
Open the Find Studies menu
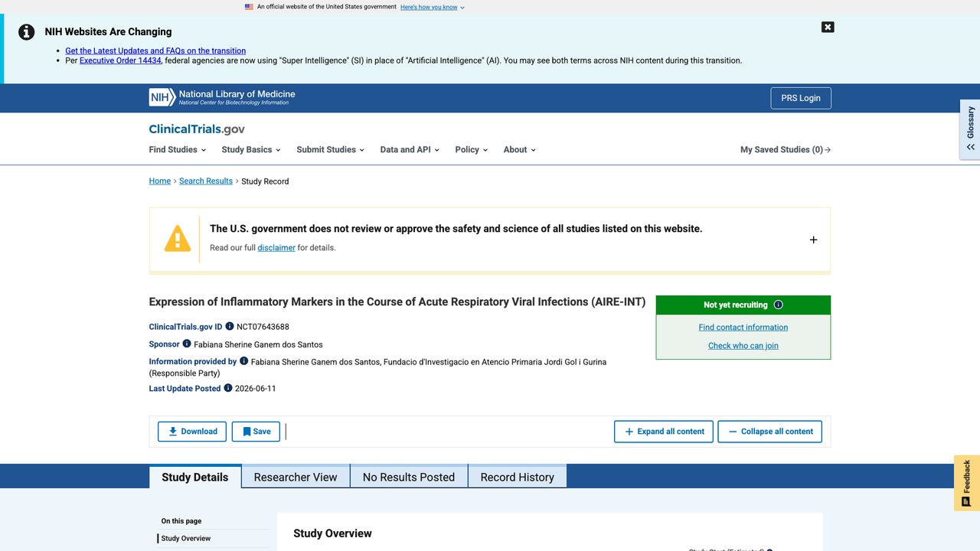pyautogui.click(x=176, y=150)
